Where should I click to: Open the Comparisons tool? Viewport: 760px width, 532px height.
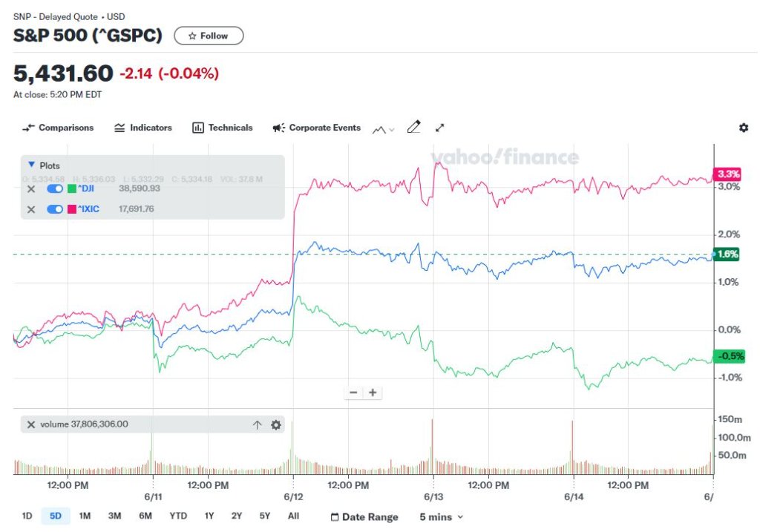tap(58, 128)
